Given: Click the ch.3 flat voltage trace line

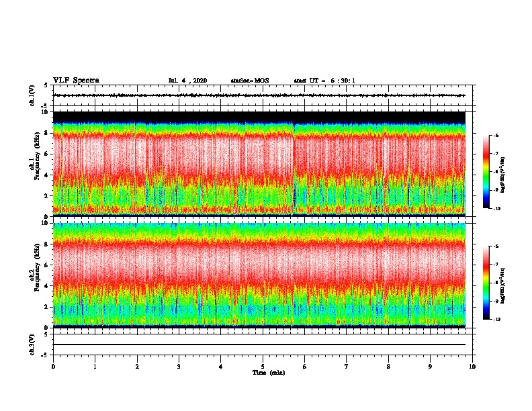Looking at the screenshot, I should (259, 345).
